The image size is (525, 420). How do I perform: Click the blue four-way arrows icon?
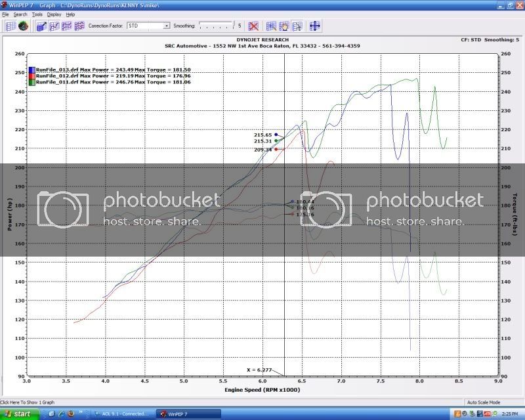point(315,26)
